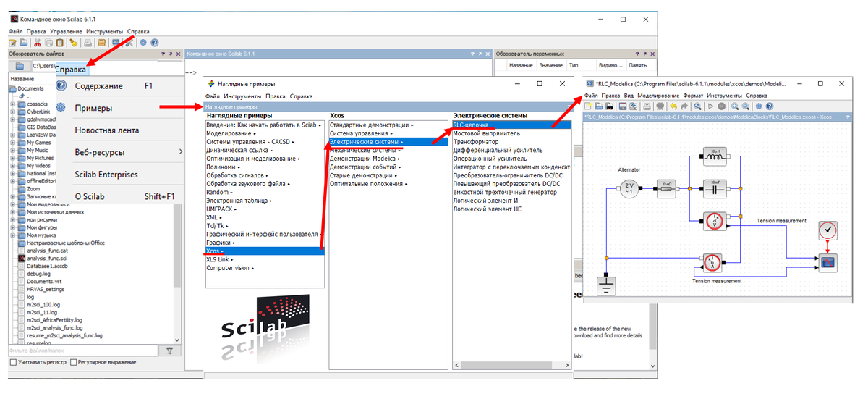Image resolution: width=868 pixels, height=407 pixels.
Task: Click zoom in magnifier in Xcos toolbar
Action: pos(735,106)
